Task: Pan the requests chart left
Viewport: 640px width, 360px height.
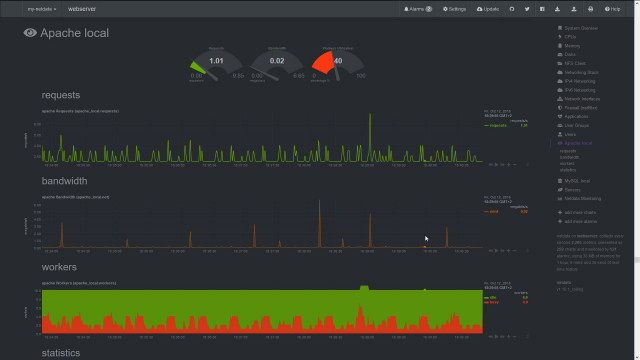Action: [491, 164]
